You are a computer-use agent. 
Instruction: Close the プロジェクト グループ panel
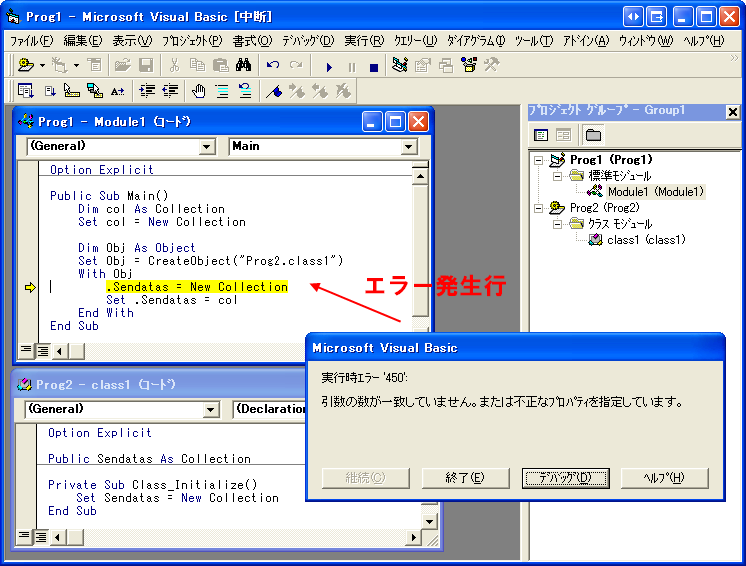pos(733,112)
